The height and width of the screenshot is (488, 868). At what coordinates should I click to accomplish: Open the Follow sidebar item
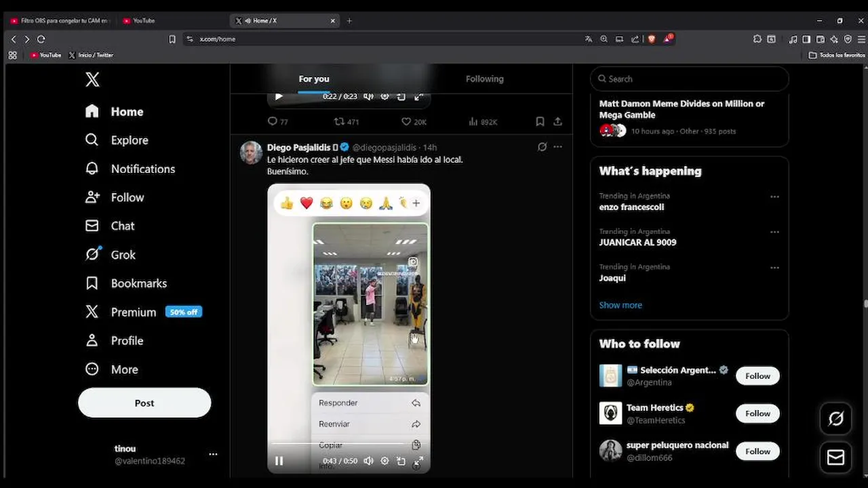(114, 197)
